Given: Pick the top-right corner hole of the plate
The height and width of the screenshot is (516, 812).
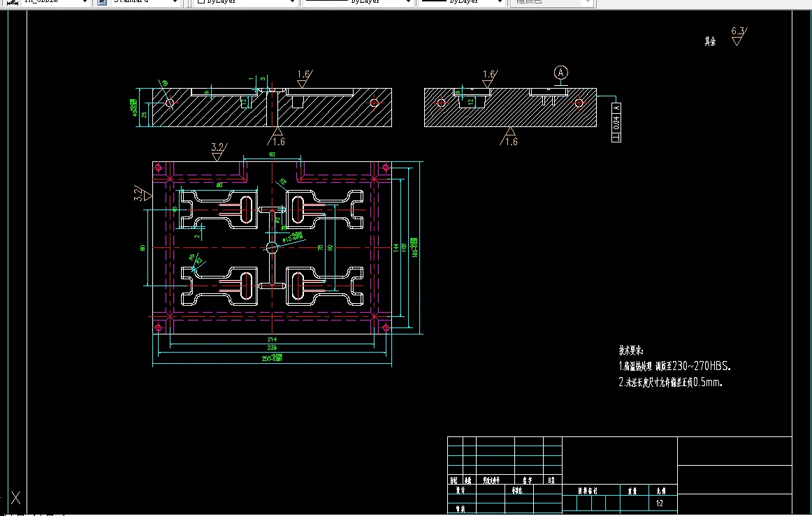Looking at the screenshot, I should [x=385, y=168].
